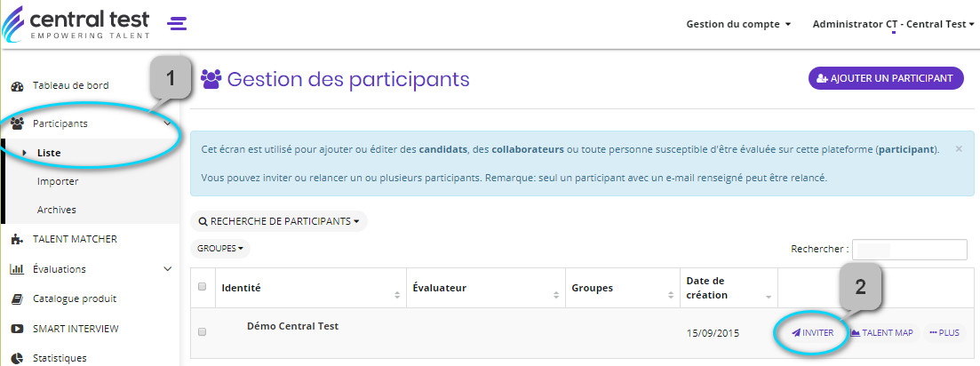Click the Évaluations bar chart icon

click(18, 269)
